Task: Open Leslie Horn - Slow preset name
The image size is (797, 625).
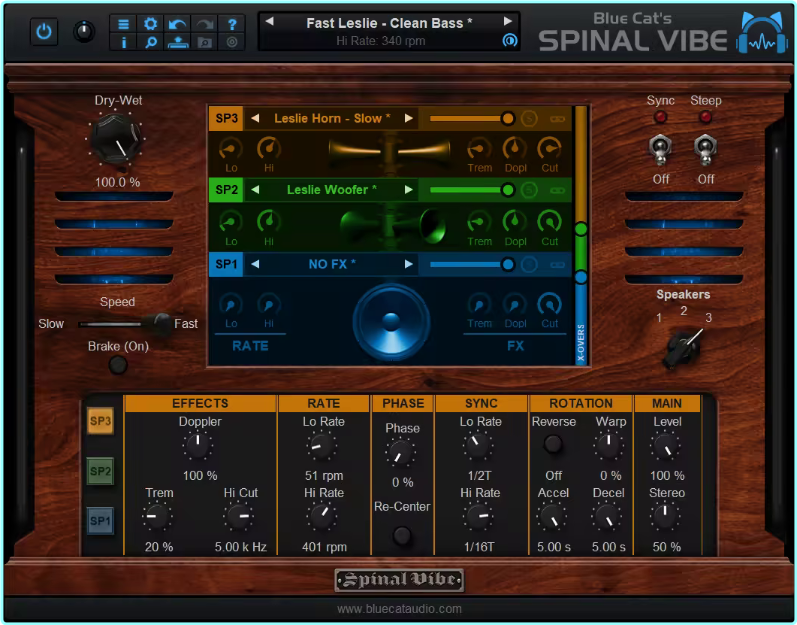Action: click(x=332, y=118)
